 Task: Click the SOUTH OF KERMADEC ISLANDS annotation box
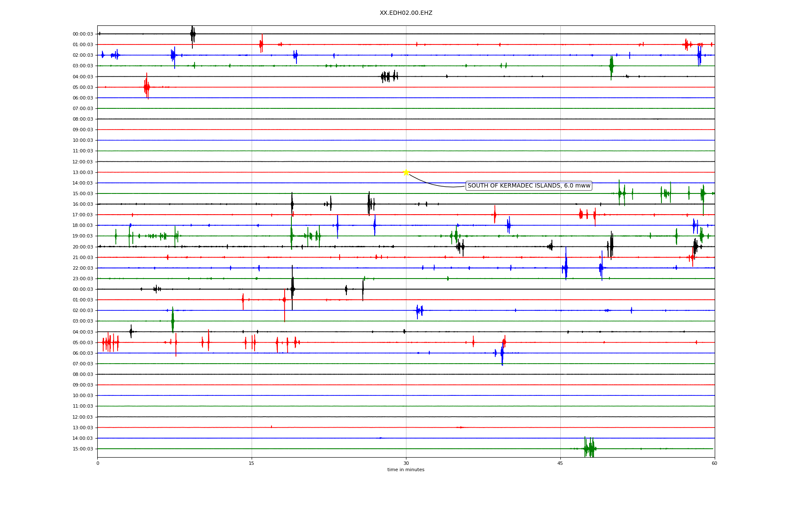pyautogui.click(x=529, y=186)
